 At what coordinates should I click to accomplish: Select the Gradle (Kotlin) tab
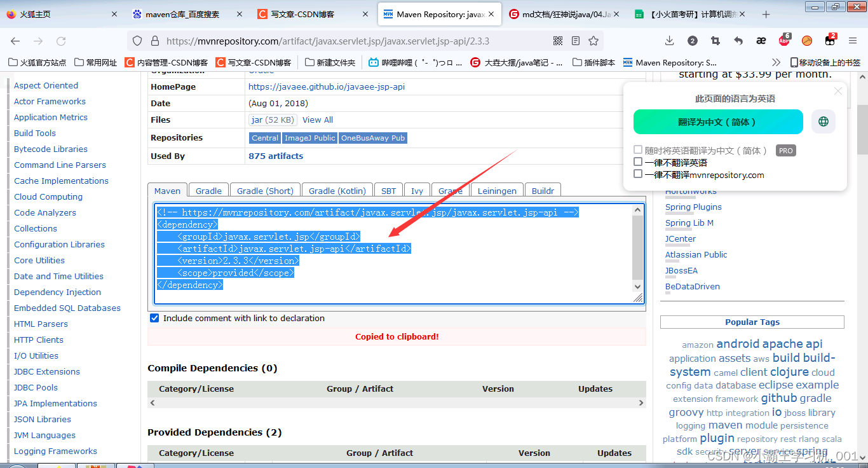pos(337,191)
